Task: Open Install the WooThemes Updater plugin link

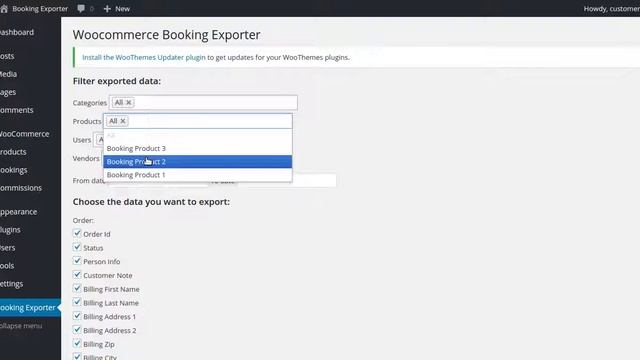Action: [144, 58]
